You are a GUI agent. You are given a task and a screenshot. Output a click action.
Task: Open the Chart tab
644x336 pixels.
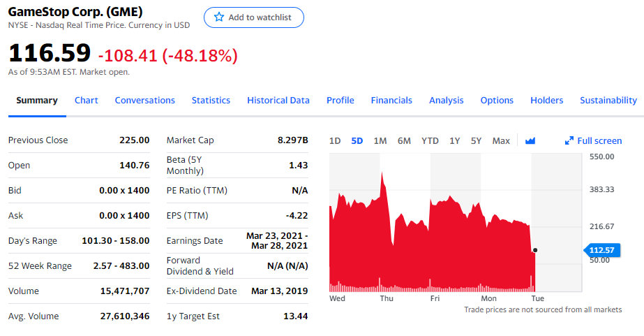click(x=87, y=101)
